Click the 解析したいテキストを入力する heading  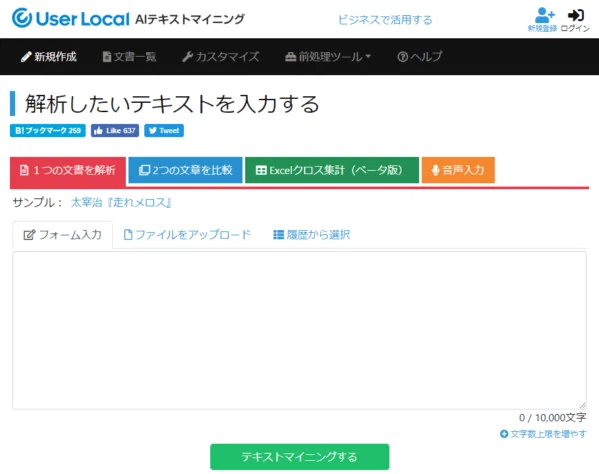tap(172, 104)
